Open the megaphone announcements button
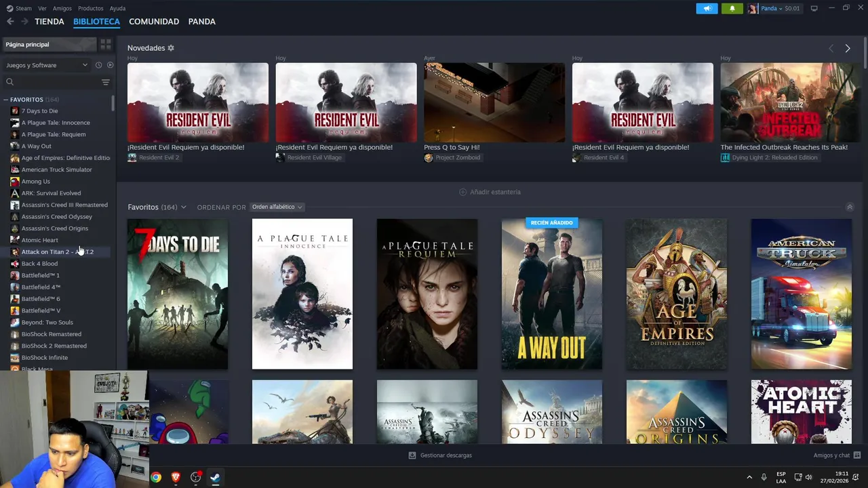The width and height of the screenshot is (868, 488). coord(707,9)
